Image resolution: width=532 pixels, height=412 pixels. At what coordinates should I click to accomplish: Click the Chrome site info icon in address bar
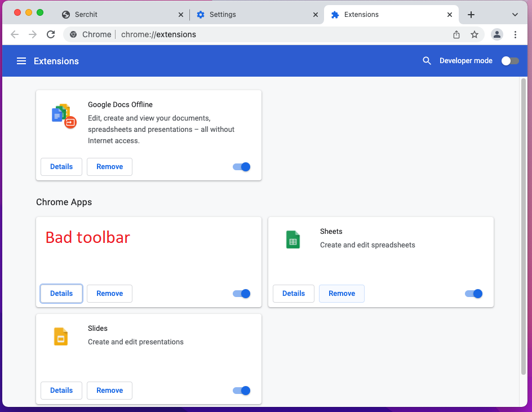click(x=73, y=34)
